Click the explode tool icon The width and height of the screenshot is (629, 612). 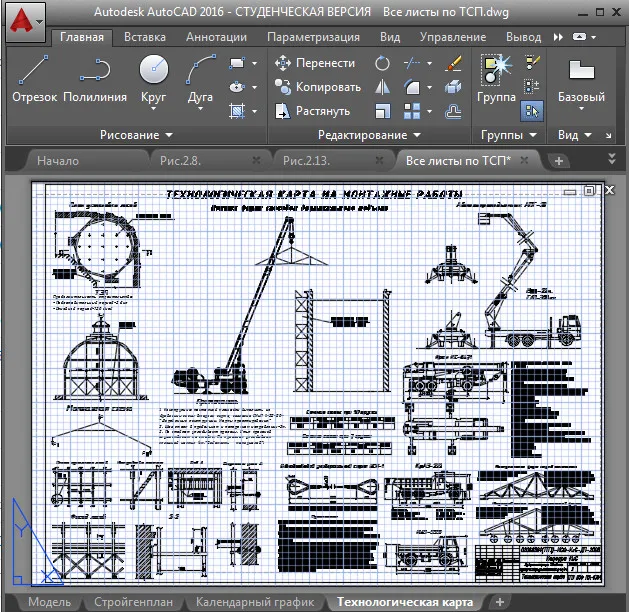pyautogui.click(x=453, y=87)
